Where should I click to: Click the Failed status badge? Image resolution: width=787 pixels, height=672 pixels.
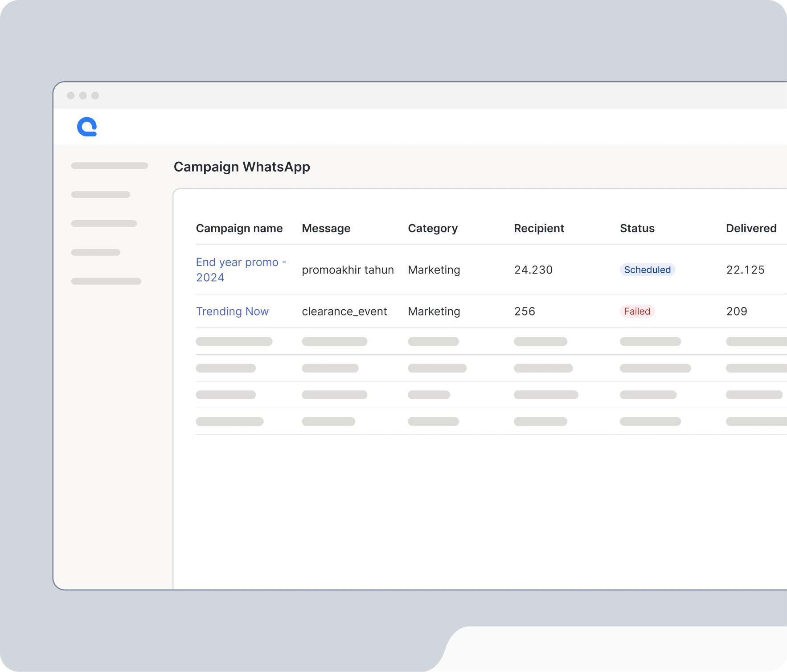[637, 311]
